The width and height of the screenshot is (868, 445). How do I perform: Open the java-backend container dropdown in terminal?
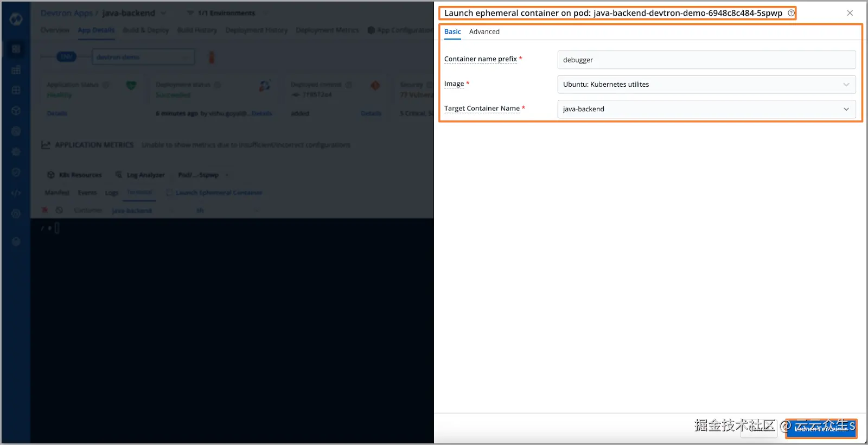[x=142, y=211]
